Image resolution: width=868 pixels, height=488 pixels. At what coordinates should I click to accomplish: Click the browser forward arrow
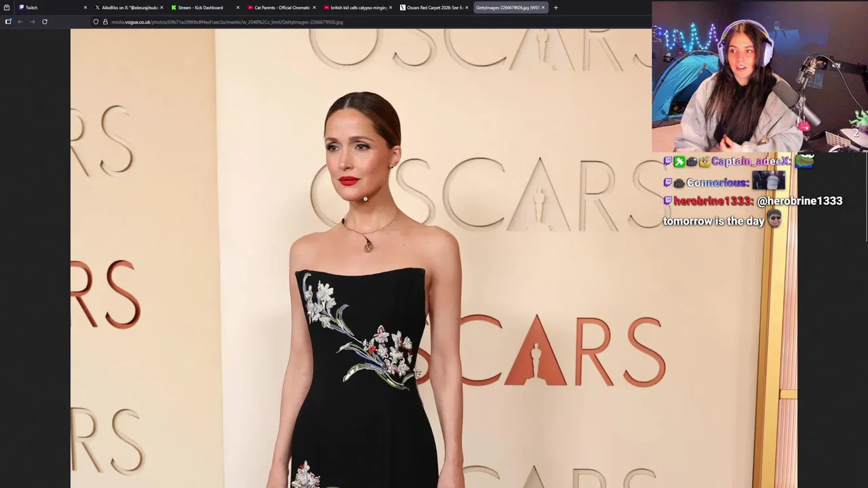32,22
